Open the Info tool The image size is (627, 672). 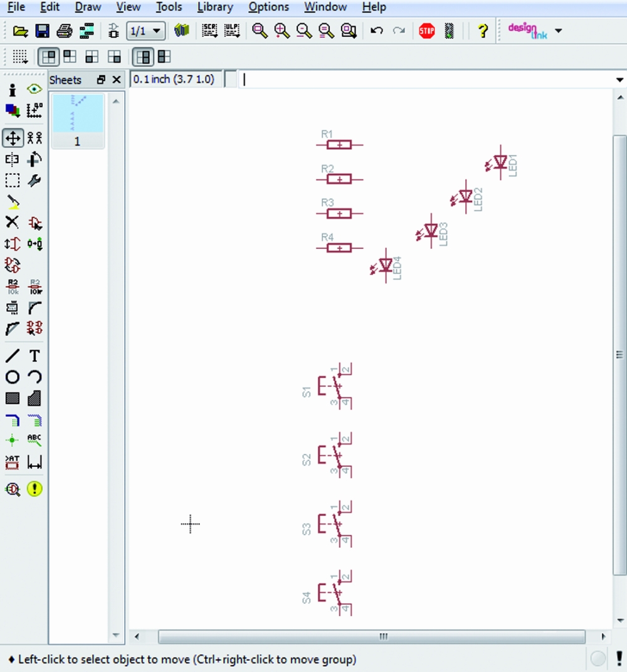point(12,90)
